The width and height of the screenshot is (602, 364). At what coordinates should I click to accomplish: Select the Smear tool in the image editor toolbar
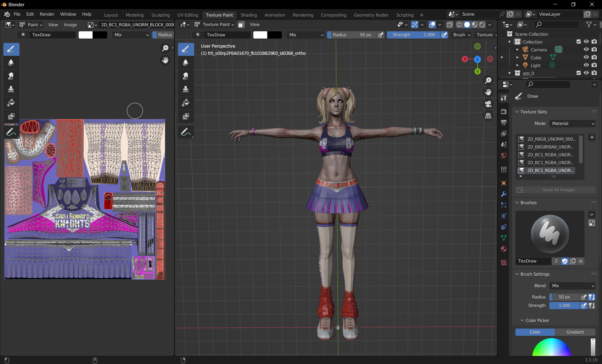pos(11,76)
